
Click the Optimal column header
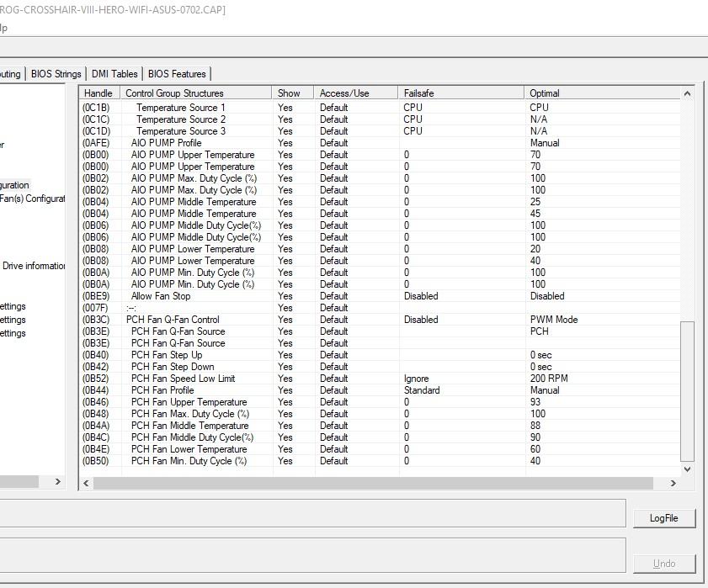click(602, 93)
